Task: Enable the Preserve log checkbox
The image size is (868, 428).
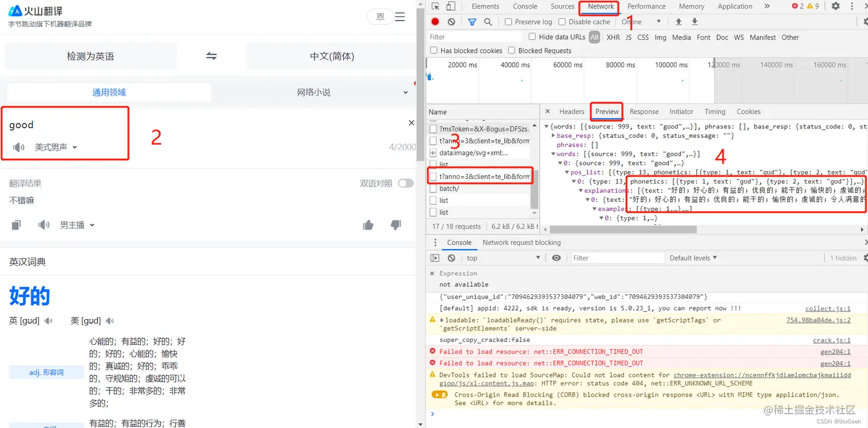Action: [509, 22]
